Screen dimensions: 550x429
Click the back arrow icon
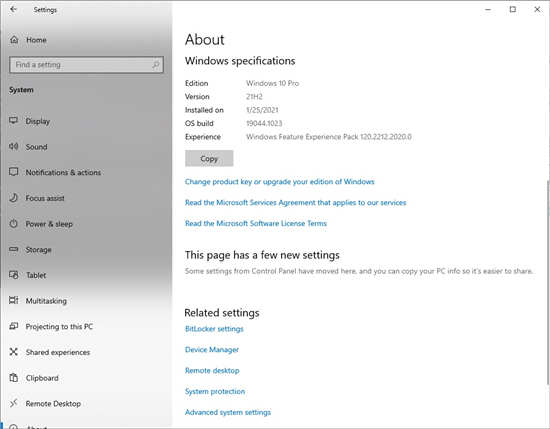coord(13,9)
